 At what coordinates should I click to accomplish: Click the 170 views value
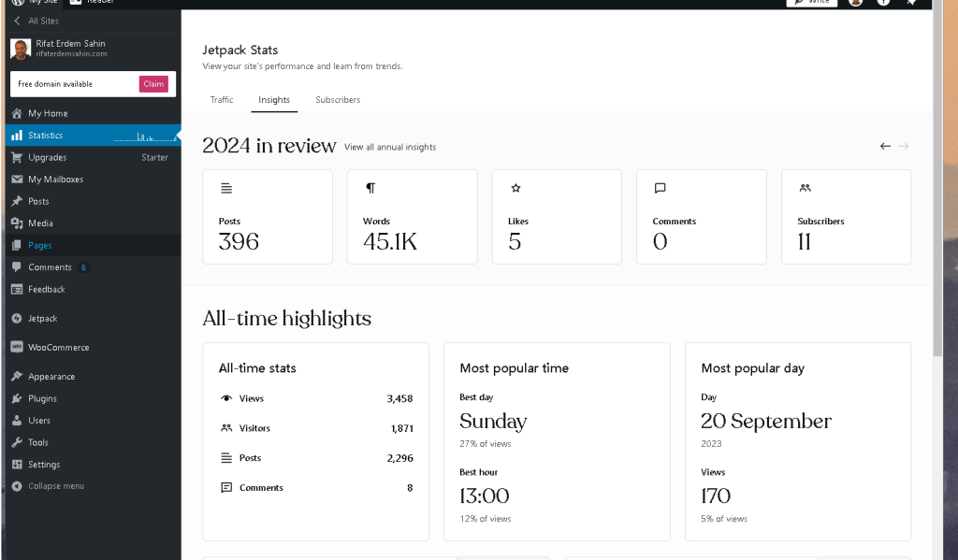click(716, 495)
